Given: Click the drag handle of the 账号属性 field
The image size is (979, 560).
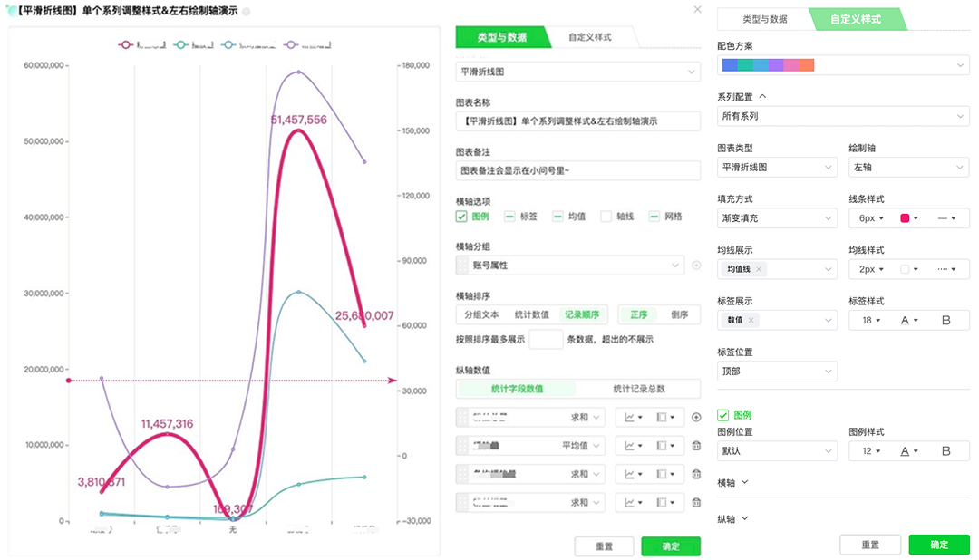Looking at the screenshot, I should pos(462,266).
